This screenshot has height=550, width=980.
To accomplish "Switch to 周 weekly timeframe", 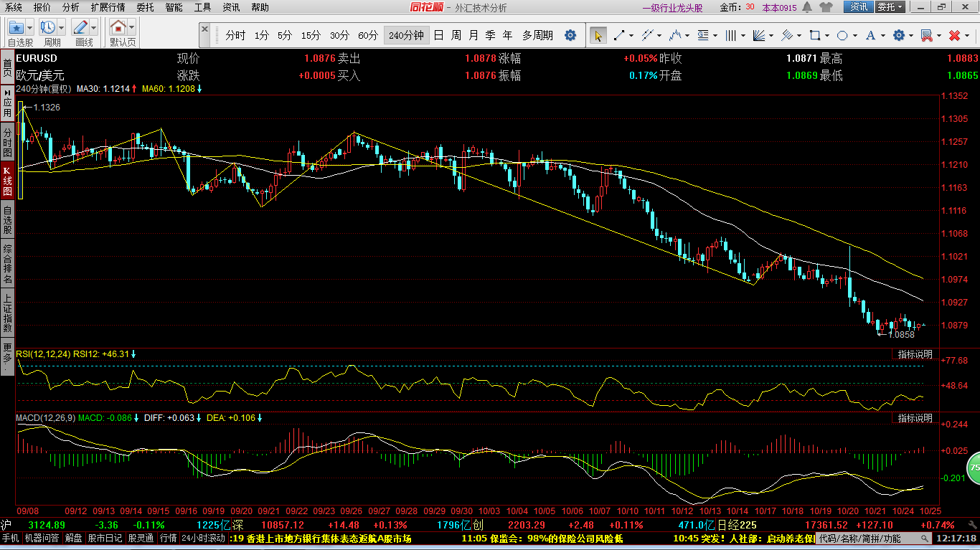I will click(456, 35).
